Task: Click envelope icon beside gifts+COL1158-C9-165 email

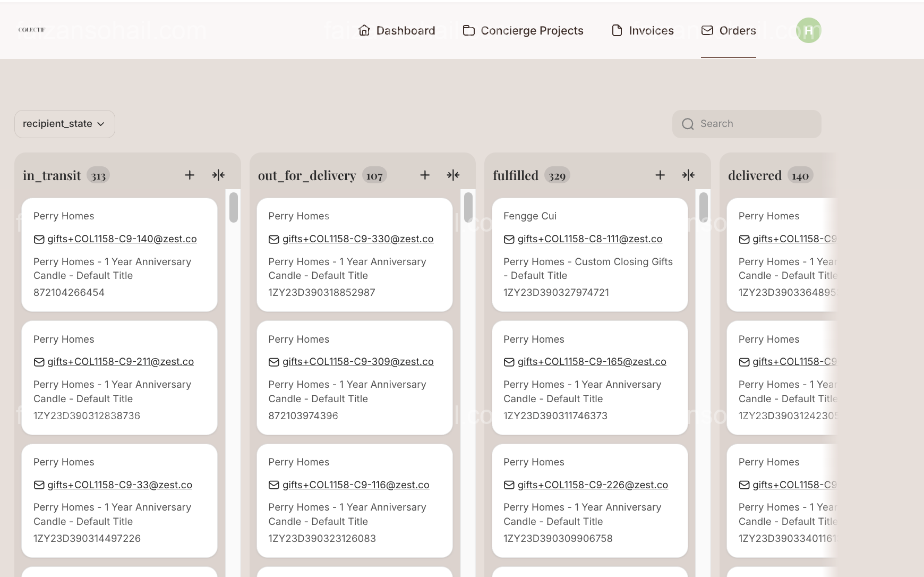Action: click(509, 362)
